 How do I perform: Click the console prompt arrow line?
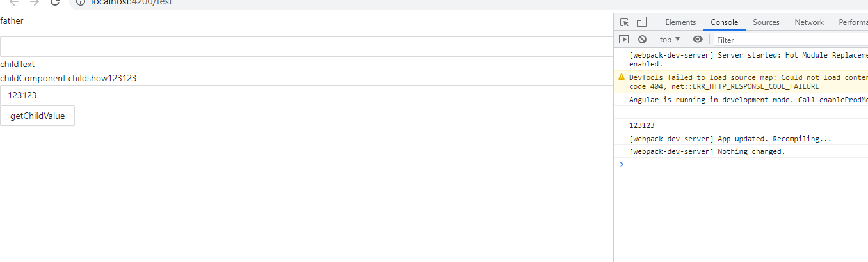point(736,165)
